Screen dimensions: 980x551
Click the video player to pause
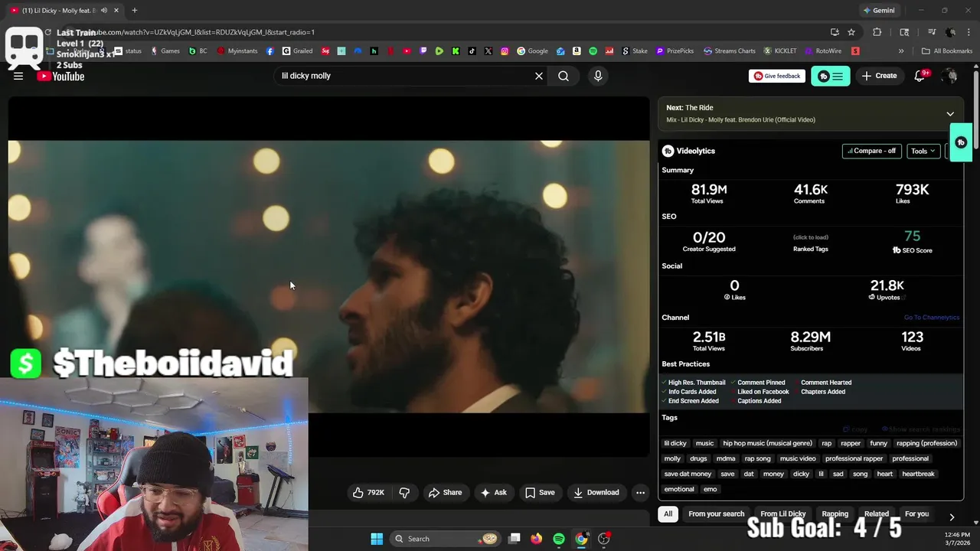(x=329, y=275)
